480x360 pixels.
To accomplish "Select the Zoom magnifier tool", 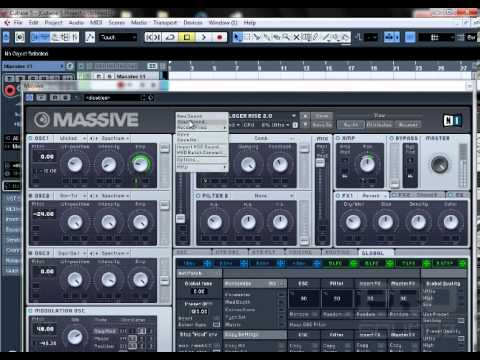I will pos(286,37).
